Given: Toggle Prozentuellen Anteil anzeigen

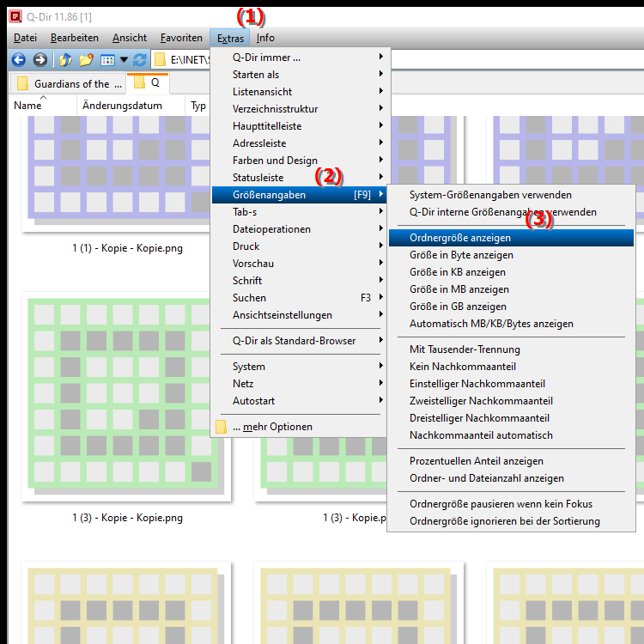Looking at the screenshot, I should pyautogui.click(x=511, y=461).
